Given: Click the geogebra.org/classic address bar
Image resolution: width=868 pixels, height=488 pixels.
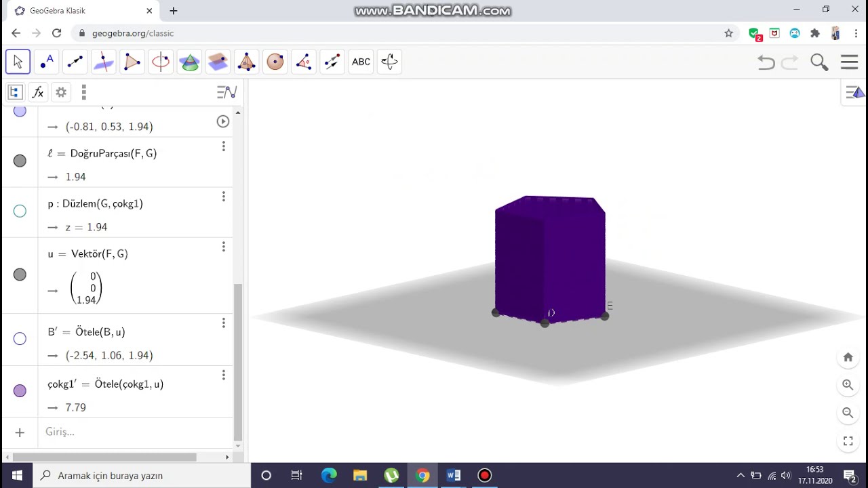Looking at the screenshot, I should (404, 33).
